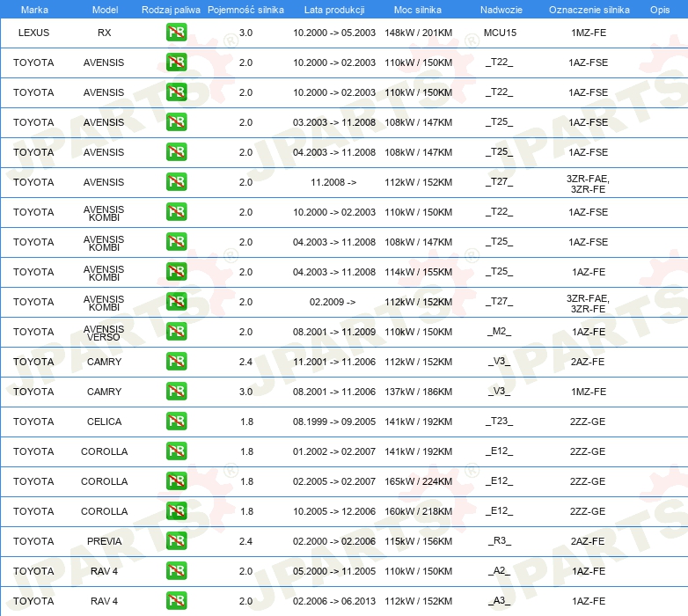The image size is (688, 616).
Task: Click the 02.2005 -> 02.2007 production years cell
Action: pos(334,481)
